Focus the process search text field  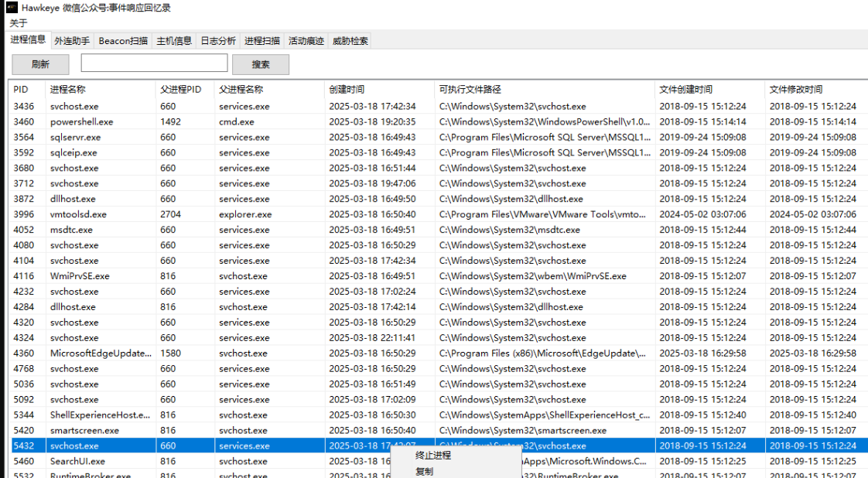click(x=154, y=63)
